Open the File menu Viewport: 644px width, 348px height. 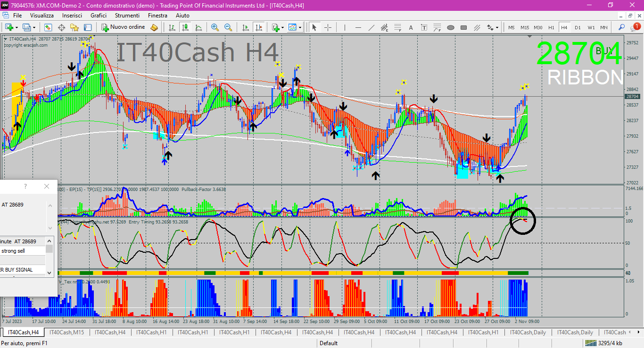(17, 16)
